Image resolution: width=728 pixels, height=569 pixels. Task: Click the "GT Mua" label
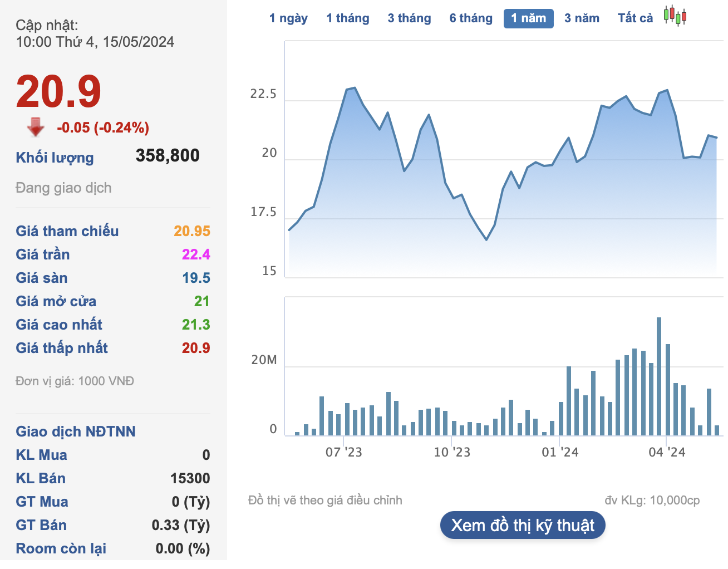42,502
